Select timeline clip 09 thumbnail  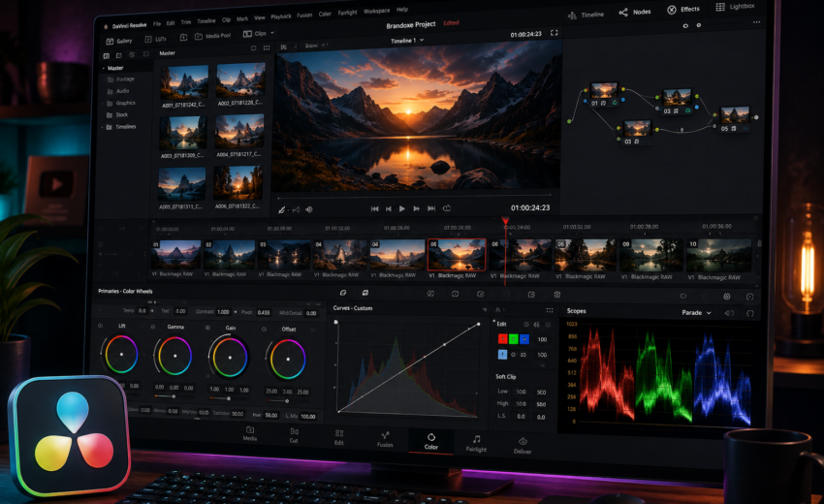[x=651, y=255]
